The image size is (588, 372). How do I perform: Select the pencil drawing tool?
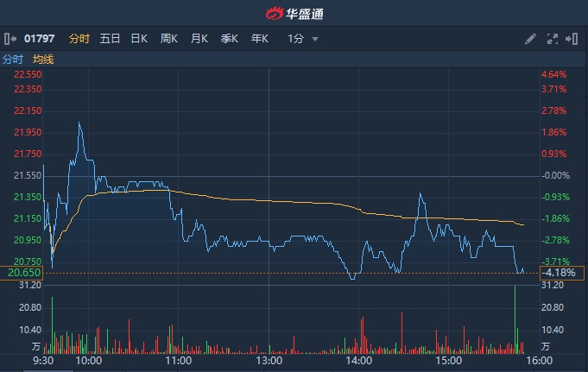pyautogui.click(x=530, y=39)
